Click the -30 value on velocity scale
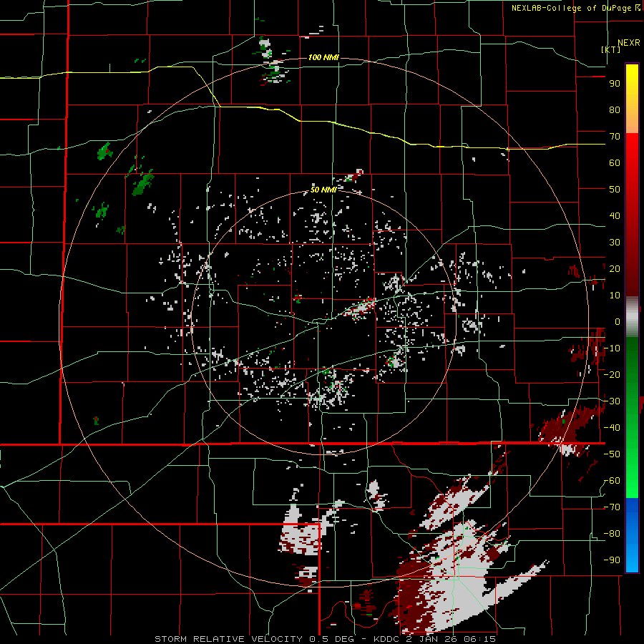 click(612, 401)
